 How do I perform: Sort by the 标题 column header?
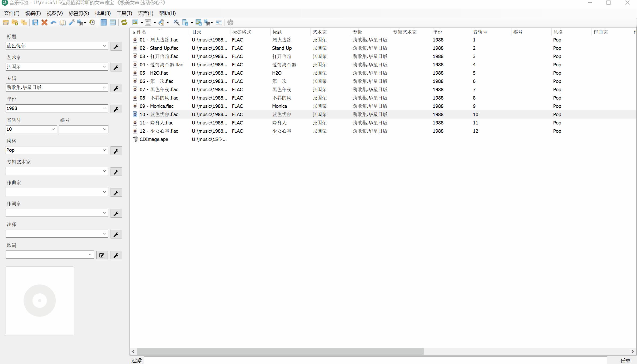tap(277, 32)
